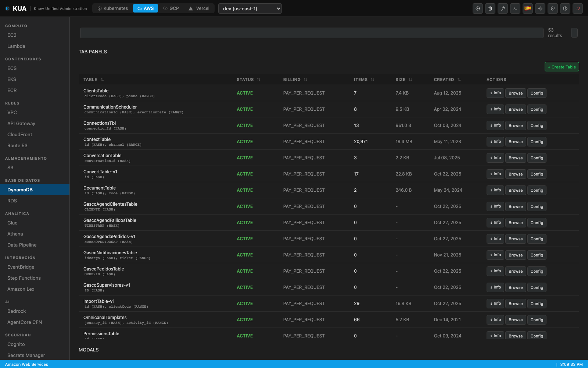Viewport: 588px width, 368px height.
Task: Open Step Functions in the sidebar
Action: point(35,278)
